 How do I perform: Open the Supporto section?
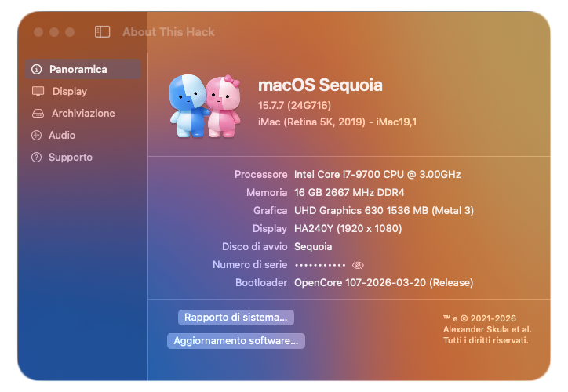click(x=71, y=158)
